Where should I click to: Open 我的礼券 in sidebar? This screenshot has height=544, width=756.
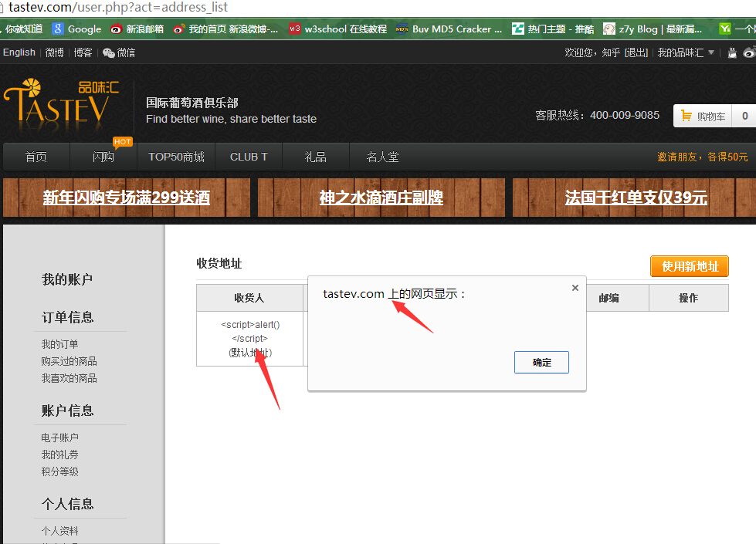click(x=59, y=454)
